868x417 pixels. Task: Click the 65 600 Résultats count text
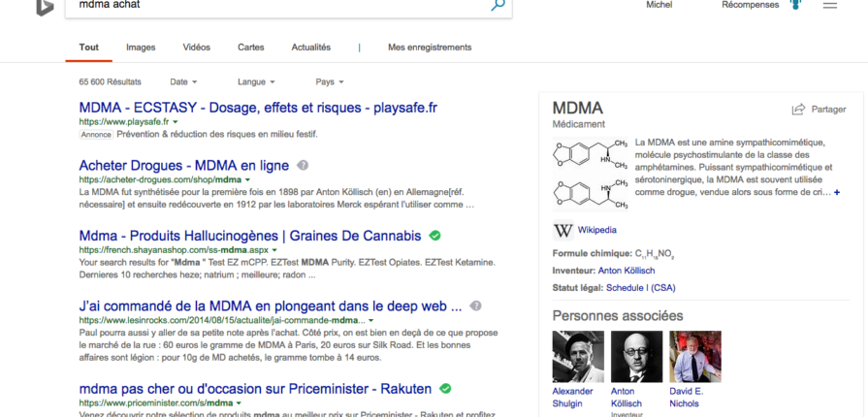(111, 82)
